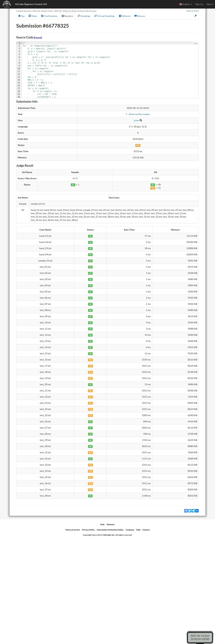215x644 pixels.
Task: Click the AtCoder logo icon
Action: click(x=7, y=4)
